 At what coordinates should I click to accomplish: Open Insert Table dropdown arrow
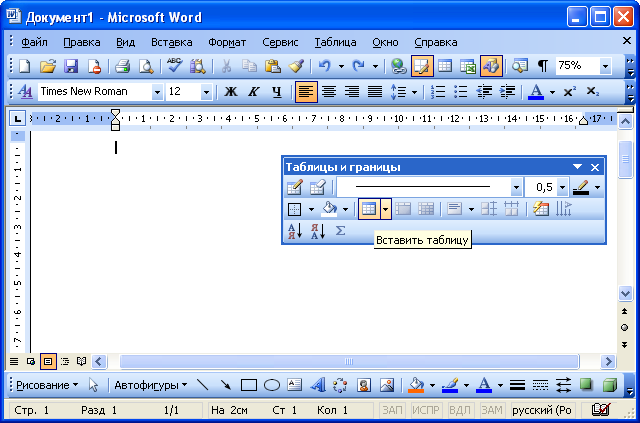(x=386, y=209)
